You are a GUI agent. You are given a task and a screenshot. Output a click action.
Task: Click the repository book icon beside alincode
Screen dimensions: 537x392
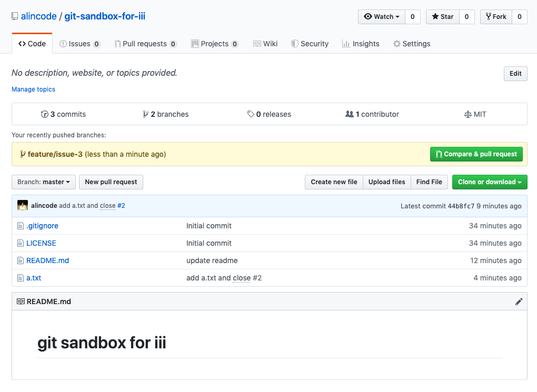pos(15,16)
